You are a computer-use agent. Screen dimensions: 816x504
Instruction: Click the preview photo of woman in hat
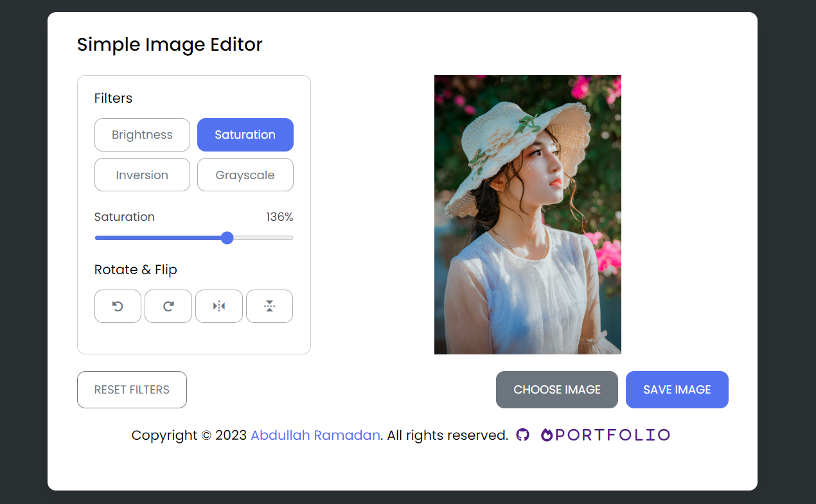[528, 214]
